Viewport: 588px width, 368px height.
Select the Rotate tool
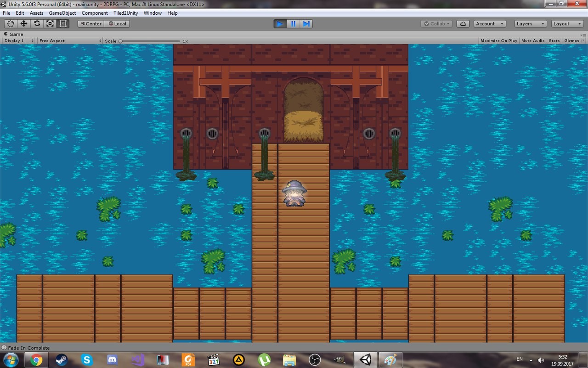(36, 23)
